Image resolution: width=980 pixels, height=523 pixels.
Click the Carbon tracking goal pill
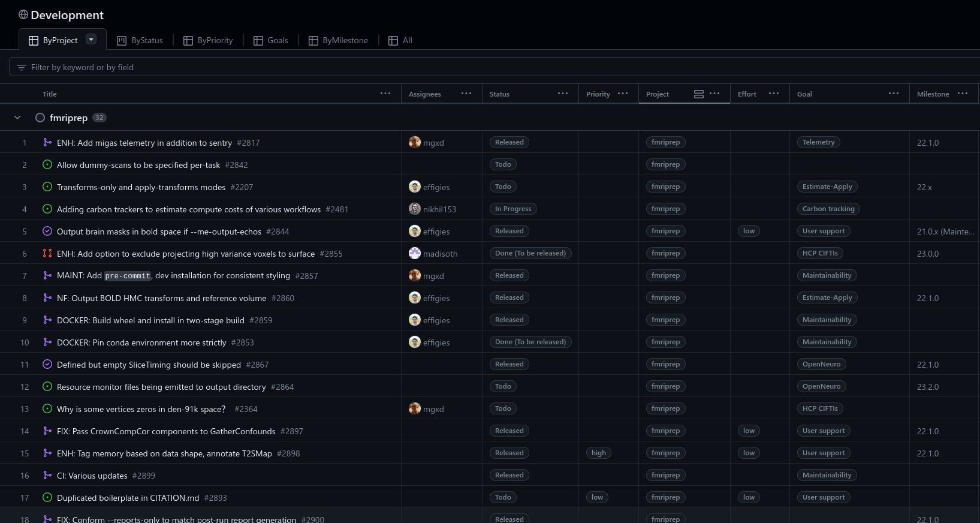[828, 209]
